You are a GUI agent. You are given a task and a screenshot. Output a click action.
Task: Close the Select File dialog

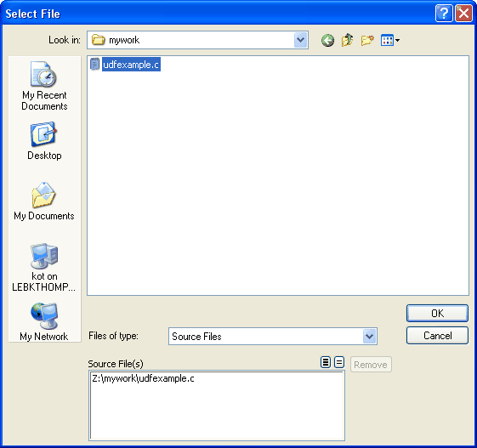click(x=463, y=14)
